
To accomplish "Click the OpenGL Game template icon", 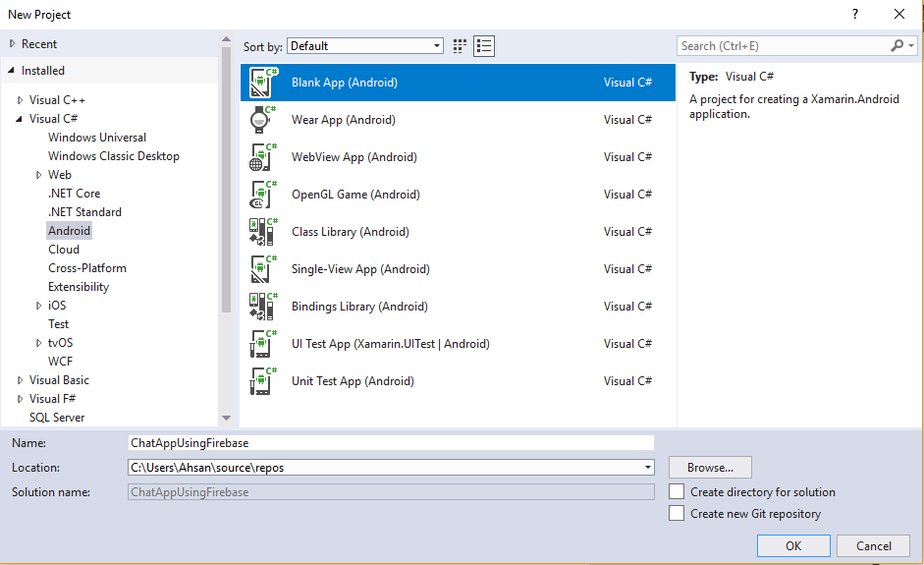I will (263, 194).
